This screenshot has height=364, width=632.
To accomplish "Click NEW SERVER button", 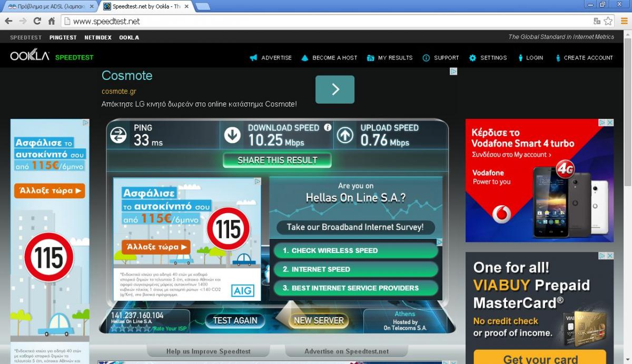I will (319, 320).
